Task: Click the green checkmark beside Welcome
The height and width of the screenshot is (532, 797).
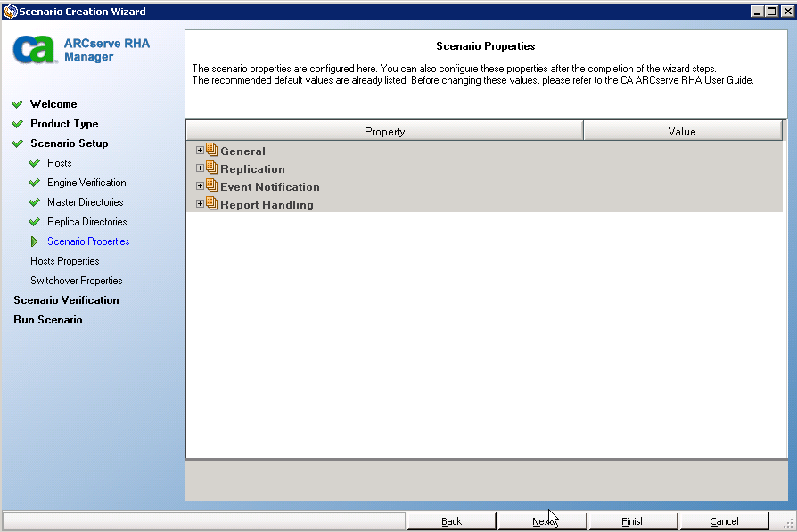Action: click(x=19, y=104)
